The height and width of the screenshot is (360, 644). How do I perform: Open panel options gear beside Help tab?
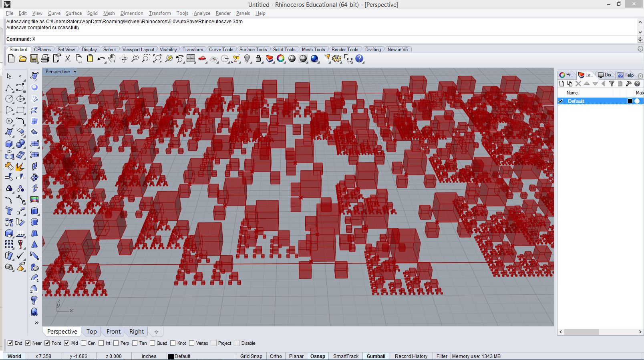coord(640,75)
